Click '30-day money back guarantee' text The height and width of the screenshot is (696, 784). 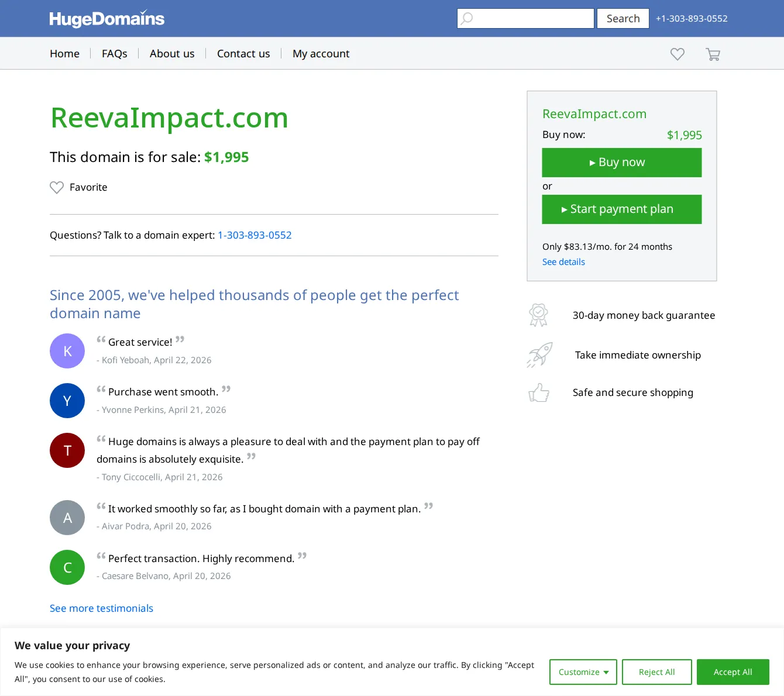coord(644,315)
